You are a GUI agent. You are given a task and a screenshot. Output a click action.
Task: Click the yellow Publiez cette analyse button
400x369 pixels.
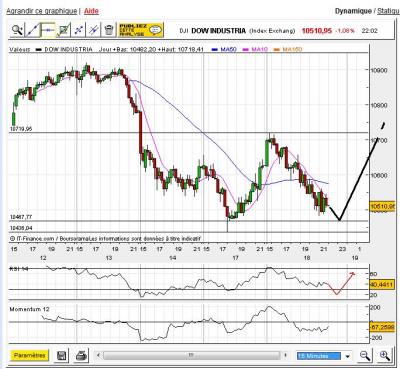(x=141, y=30)
